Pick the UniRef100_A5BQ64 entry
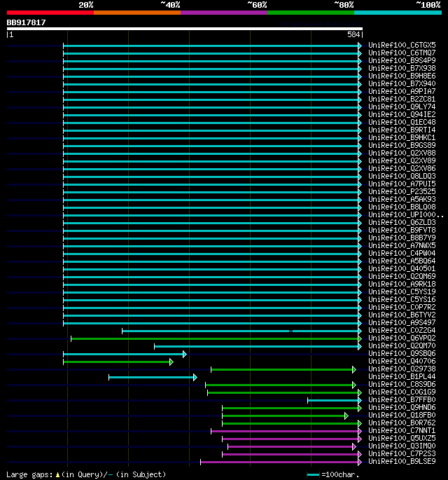Viewport: 448px width, 480px height. click(x=402, y=261)
